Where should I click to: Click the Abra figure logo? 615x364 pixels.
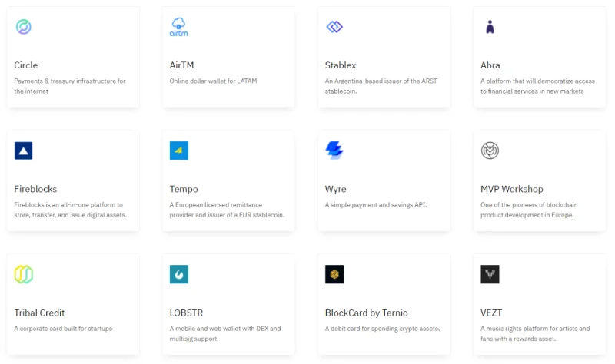490,27
